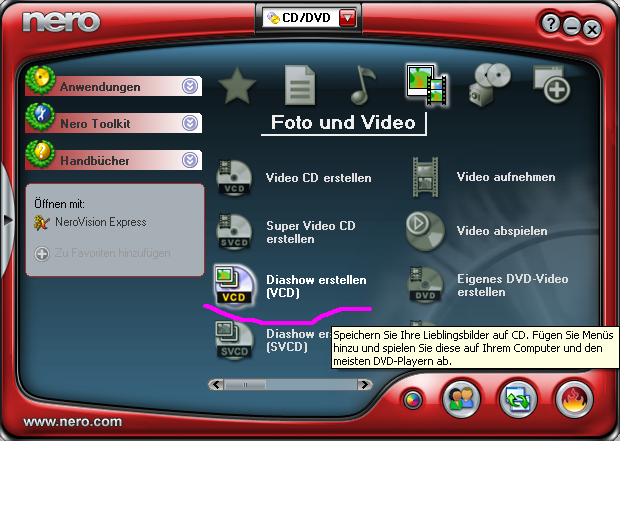Click the VCD disc icon for Video CD
Screen dimensions: 640x512
tap(234, 178)
